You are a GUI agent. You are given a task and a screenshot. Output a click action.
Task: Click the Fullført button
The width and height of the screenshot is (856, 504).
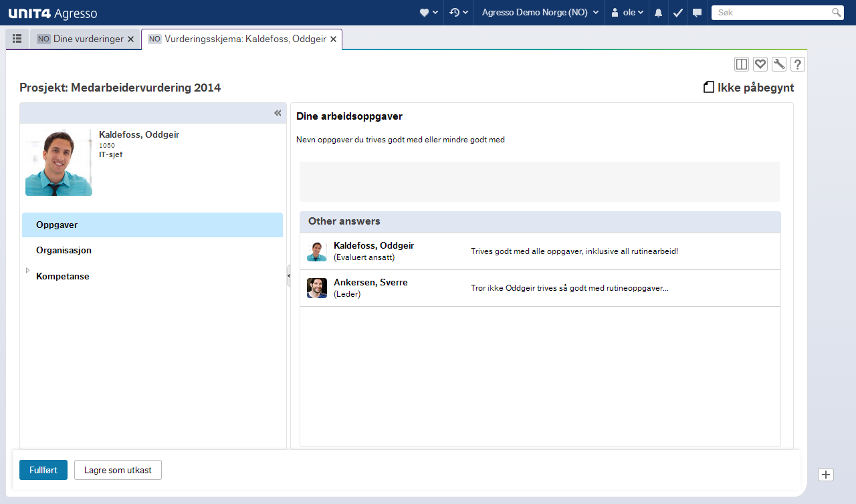click(43, 470)
